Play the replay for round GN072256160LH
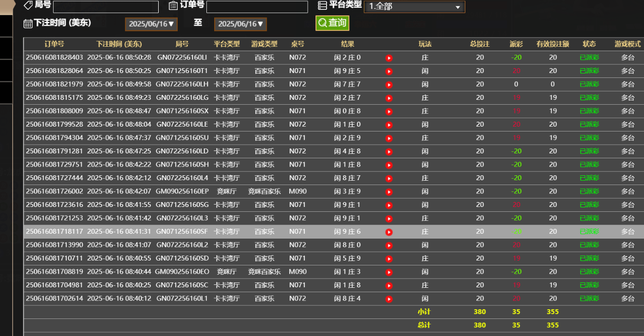 pos(388,84)
